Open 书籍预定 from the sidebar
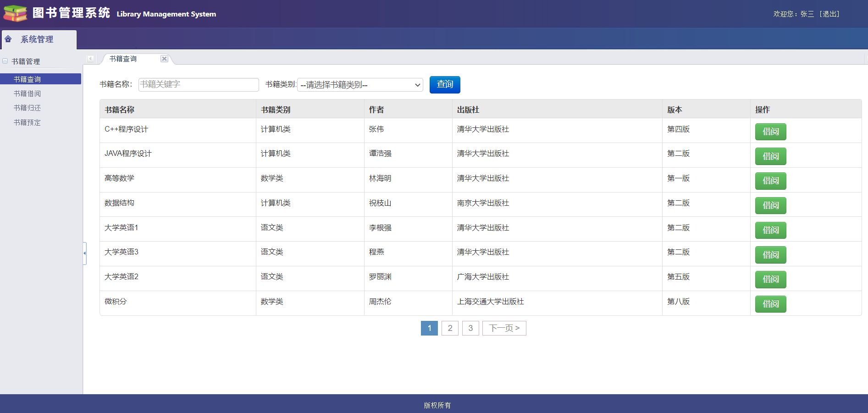Image resolution: width=868 pixels, height=413 pixels. [x=27, y=122]
